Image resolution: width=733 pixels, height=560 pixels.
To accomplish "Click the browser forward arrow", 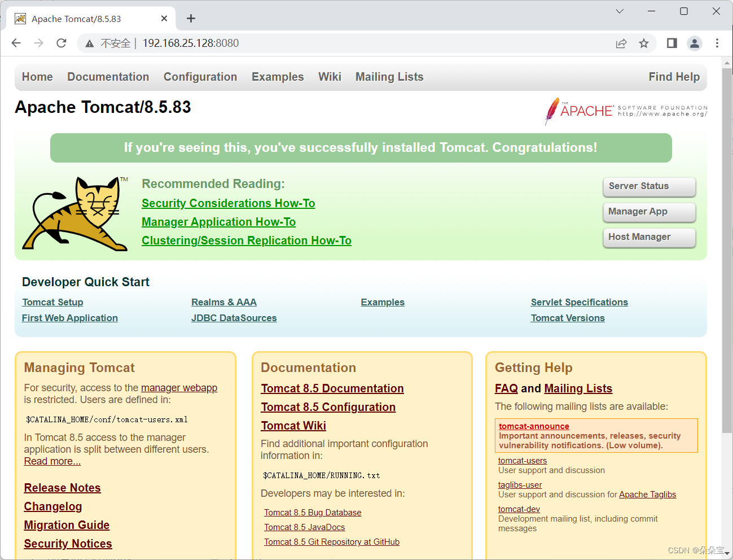I will [x=39, y=43].
